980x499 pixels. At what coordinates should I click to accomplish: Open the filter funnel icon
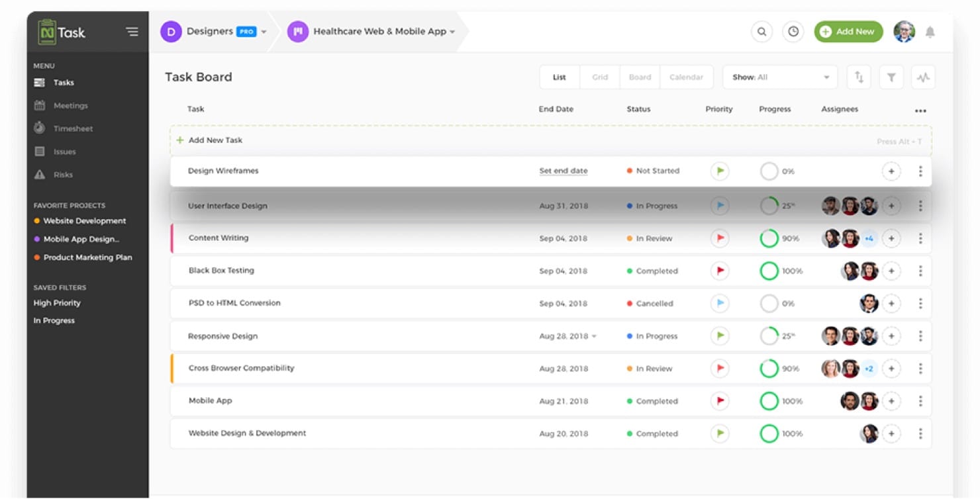891,77
